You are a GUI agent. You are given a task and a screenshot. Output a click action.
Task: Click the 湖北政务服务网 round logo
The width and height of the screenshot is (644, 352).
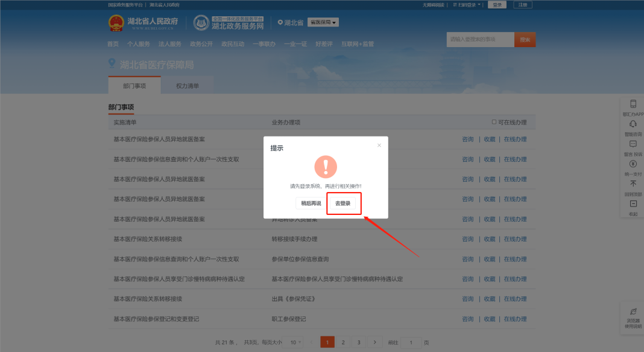pyautogui.click(x=201, y=22)
